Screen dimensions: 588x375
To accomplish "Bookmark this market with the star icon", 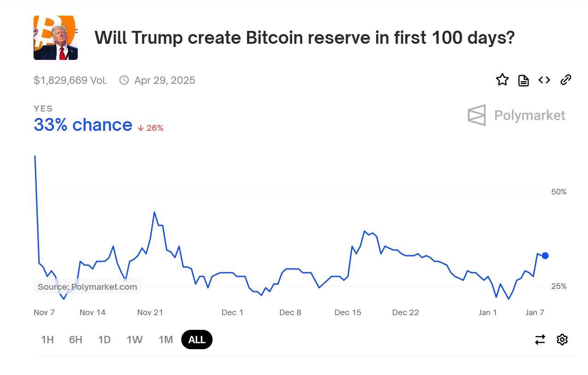I will click(x=502, y=80).
